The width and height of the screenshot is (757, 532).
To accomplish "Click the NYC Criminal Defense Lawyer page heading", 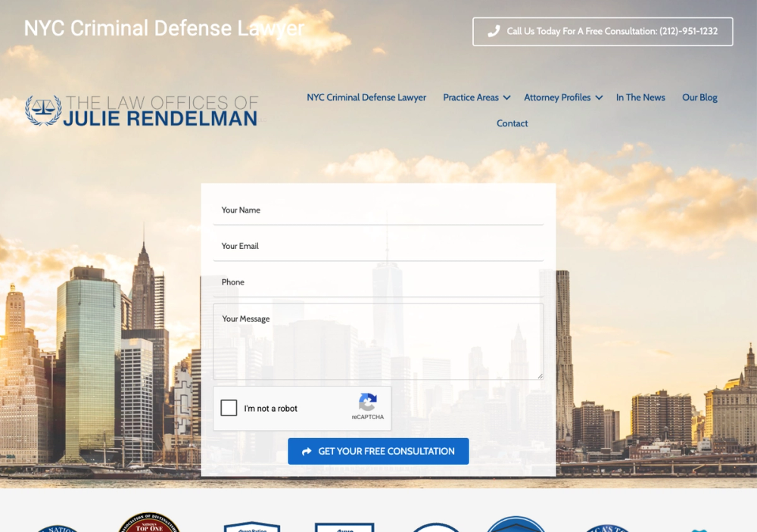I will tap(164, 28).
